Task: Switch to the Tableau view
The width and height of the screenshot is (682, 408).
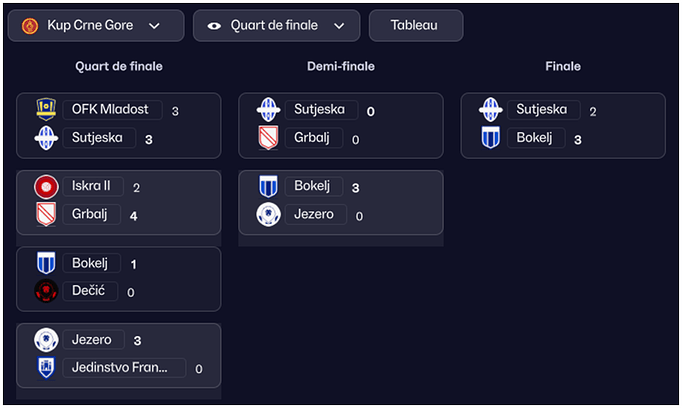Action: click(415, 25)
